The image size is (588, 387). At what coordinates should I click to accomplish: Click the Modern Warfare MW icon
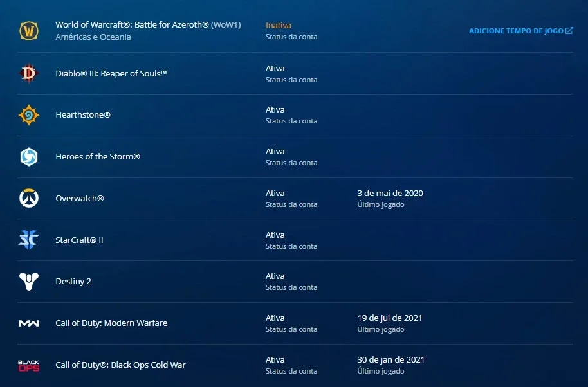[29, 323]
